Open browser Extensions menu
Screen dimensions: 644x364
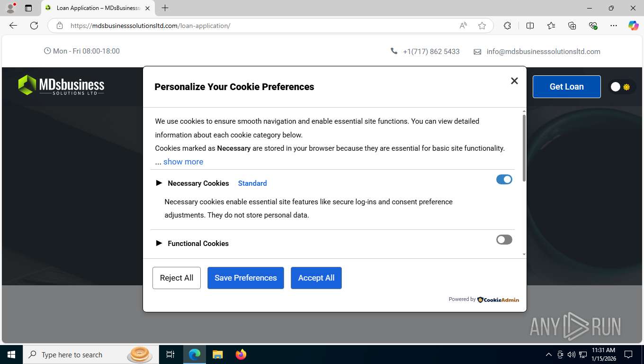[x=507, y=26]
